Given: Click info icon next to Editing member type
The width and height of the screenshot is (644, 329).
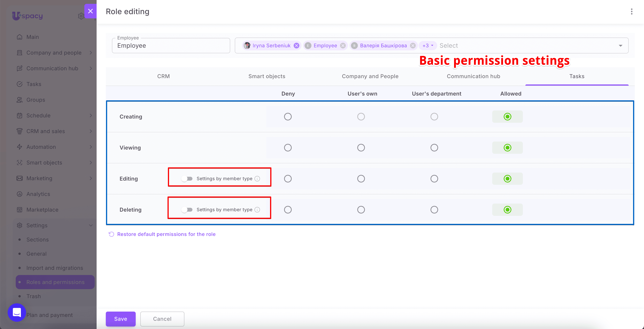Looking at the screenshot, I should point(257,179).
